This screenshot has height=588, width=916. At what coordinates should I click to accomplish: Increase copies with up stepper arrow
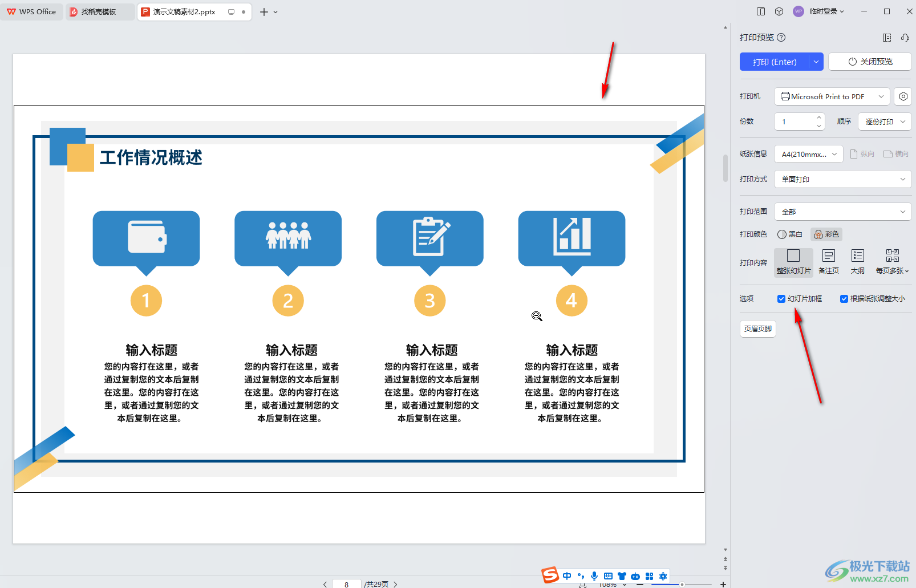click(819, 117)
